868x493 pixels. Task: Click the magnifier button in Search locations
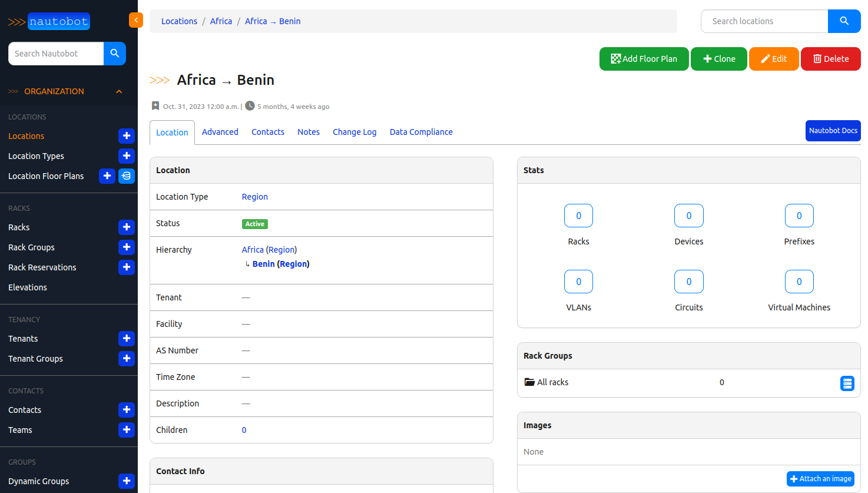[x=844, y=21]
